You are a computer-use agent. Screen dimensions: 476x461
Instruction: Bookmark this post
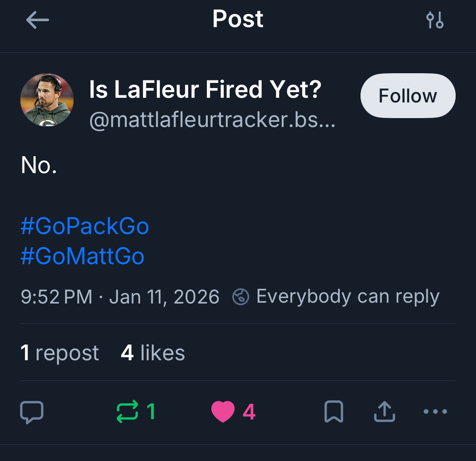(x=333, y=411)
